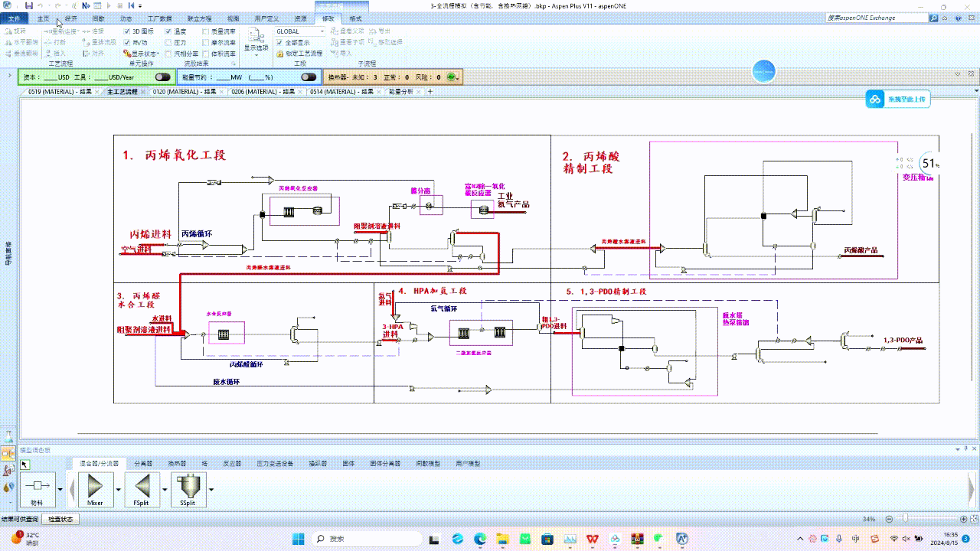Switch to the 视图 ribbon tab
This screenshot has height=551, width=980.
(234, 18)
